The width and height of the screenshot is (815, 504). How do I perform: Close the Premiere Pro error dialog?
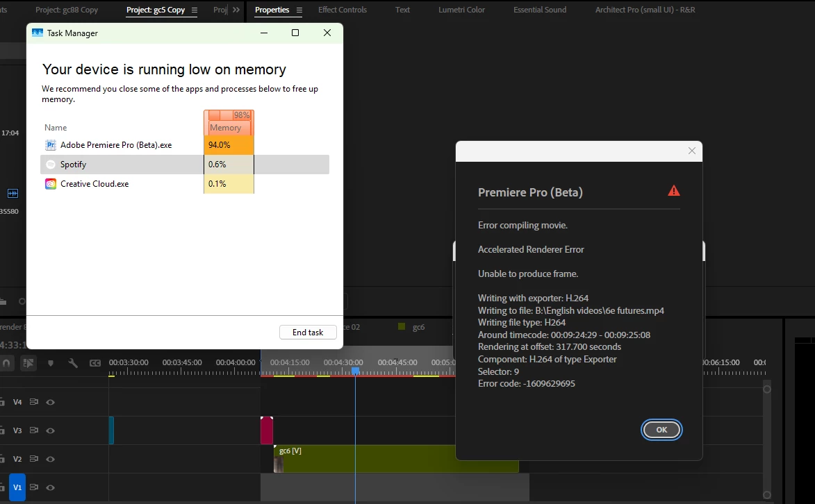pos(692,151)
